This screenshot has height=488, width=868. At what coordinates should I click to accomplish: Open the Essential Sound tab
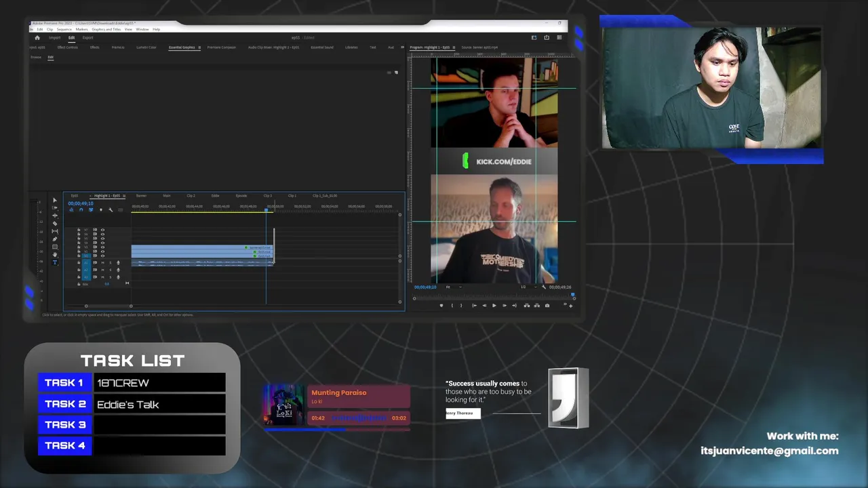[322, 47]
